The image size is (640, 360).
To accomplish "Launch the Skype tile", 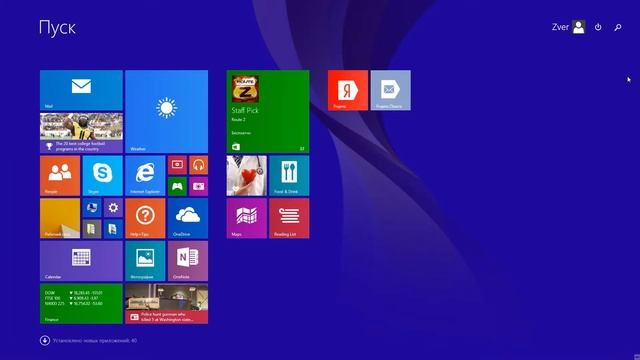I will click(102, 176).
